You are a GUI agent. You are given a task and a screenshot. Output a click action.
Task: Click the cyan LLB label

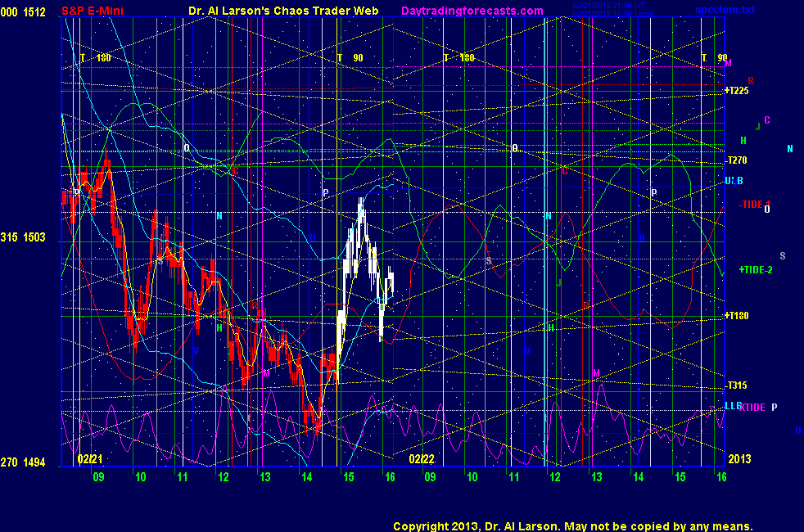tap(733, 406)
